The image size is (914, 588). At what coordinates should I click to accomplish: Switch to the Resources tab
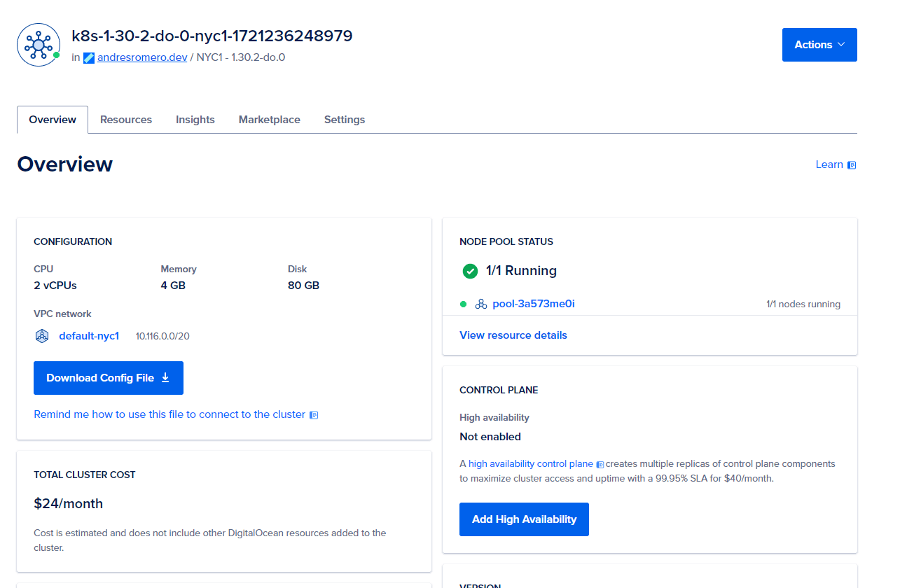pyautogui.click(x=126, y=120)
